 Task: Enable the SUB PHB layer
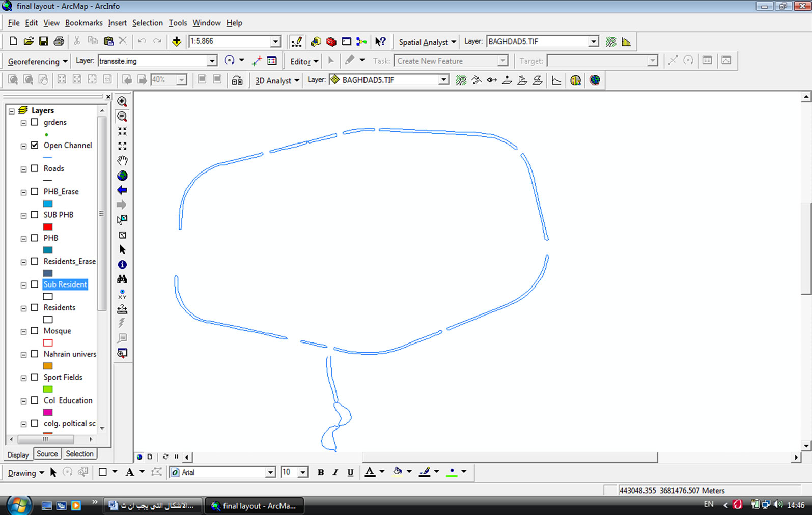point(35,215)
